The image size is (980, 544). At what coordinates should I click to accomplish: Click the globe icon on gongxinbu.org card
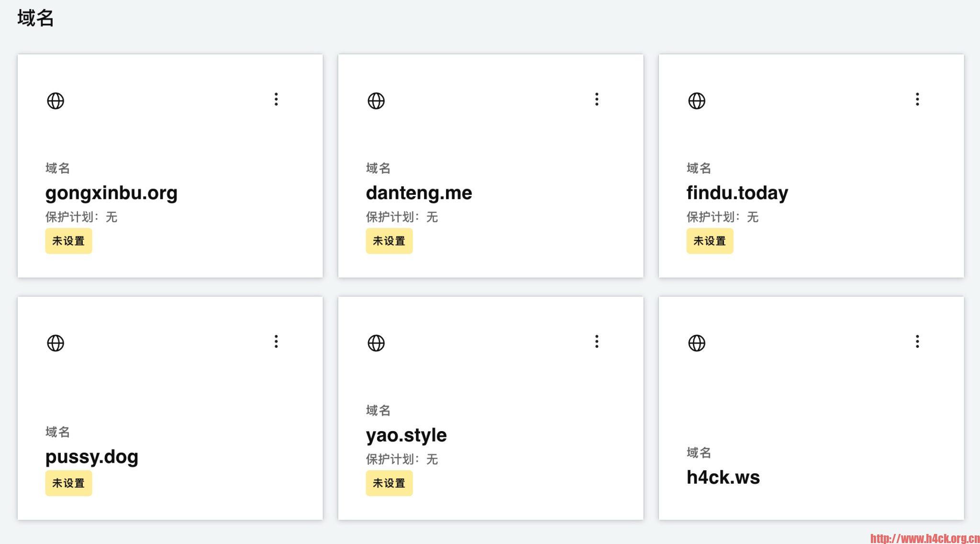pos(56,101)
